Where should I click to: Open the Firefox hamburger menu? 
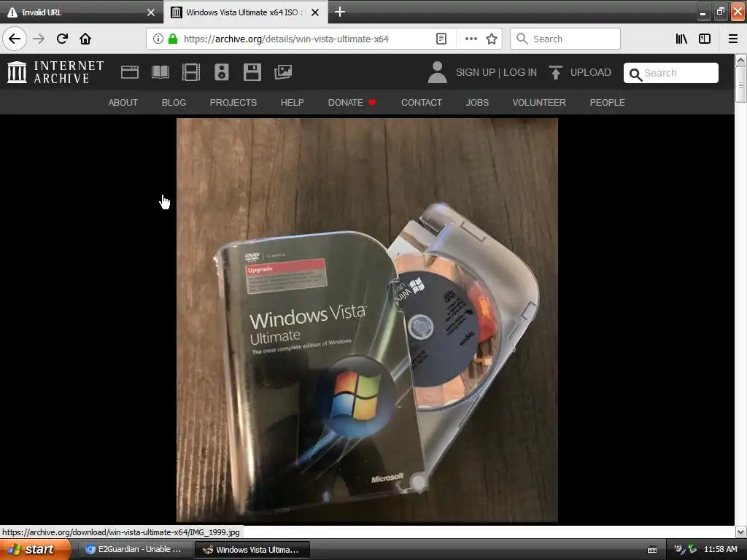click(x=733, y=39)
